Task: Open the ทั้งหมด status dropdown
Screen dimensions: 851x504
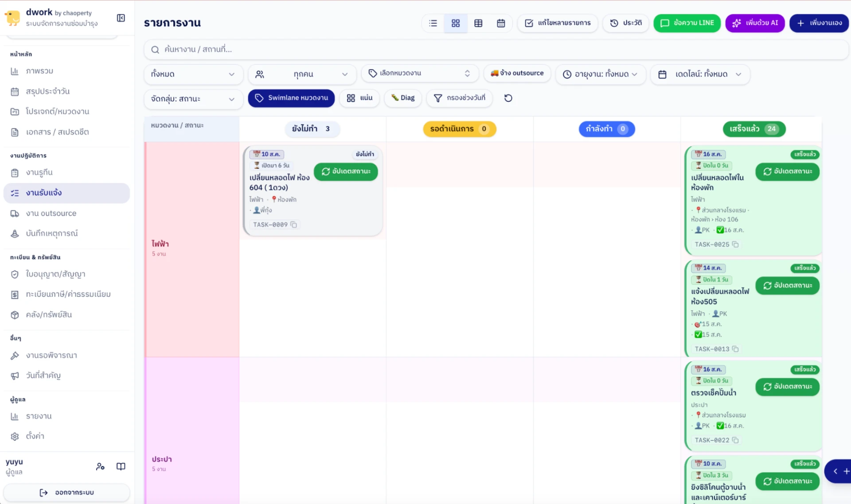Action: point(193,74)
